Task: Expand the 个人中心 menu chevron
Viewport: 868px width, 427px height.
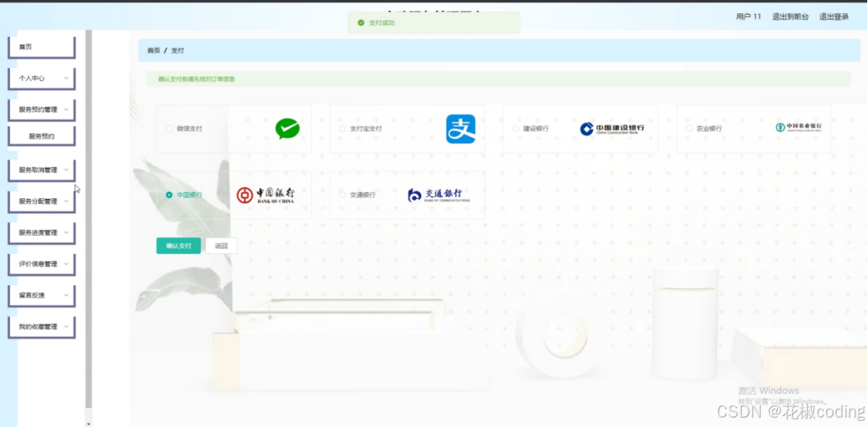Action: coord(66,78)
